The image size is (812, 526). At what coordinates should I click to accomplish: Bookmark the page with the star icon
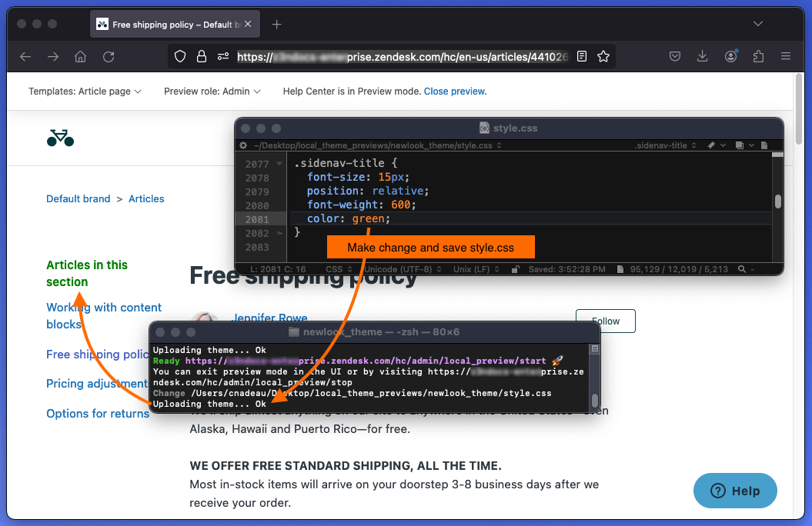603,55
